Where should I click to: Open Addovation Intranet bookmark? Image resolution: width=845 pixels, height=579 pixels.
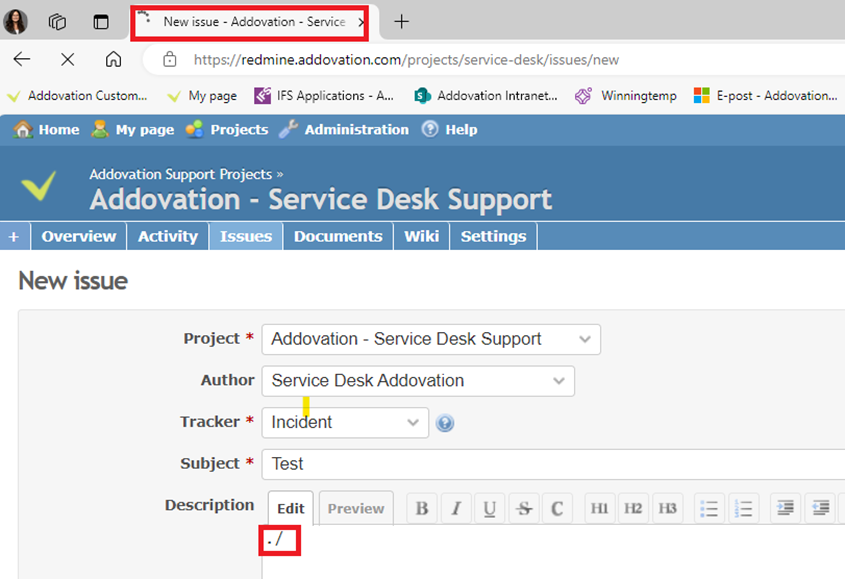(486, 96)
